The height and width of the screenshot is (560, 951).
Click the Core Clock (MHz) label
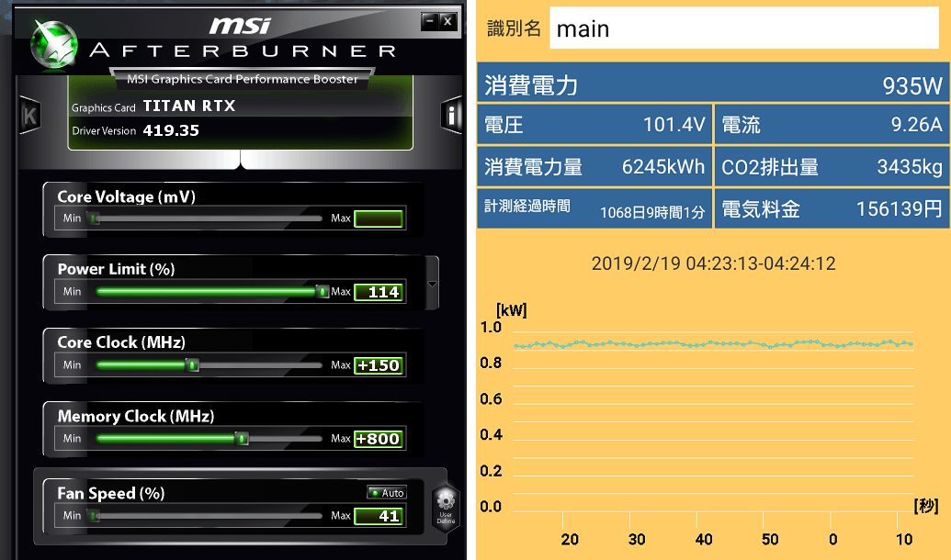coord(121,342)
